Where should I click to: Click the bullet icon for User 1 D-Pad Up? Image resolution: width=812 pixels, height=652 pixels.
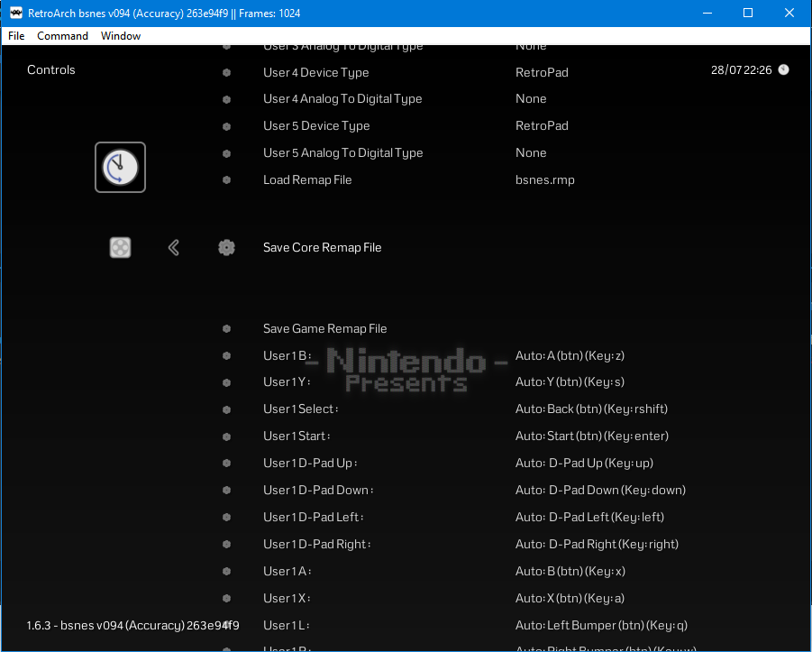click(x=226, y=463)
